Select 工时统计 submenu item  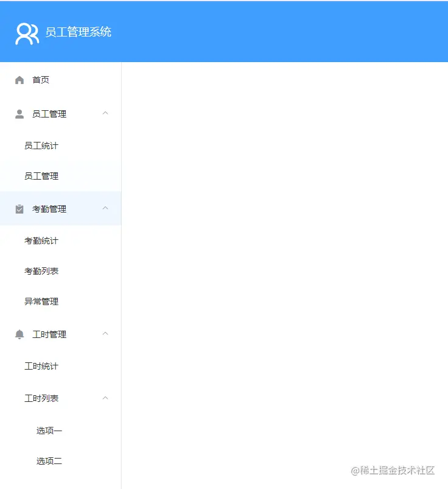pos(60,366)
